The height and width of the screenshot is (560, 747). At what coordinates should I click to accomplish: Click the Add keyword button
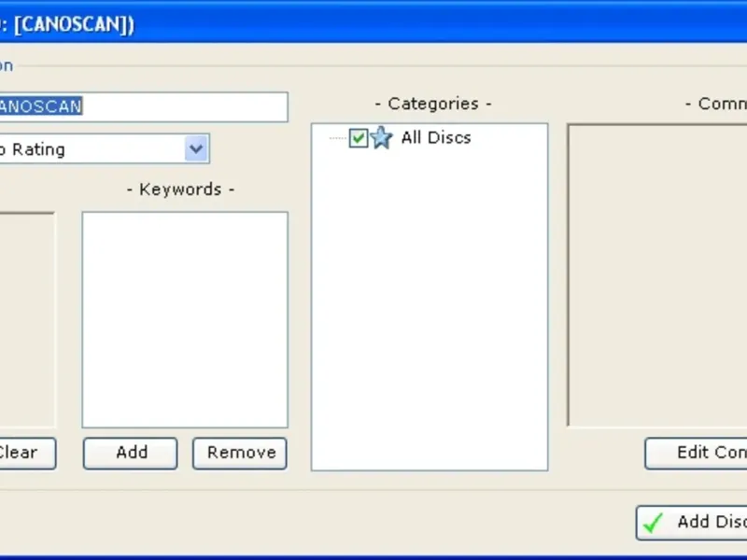[131, 453]
